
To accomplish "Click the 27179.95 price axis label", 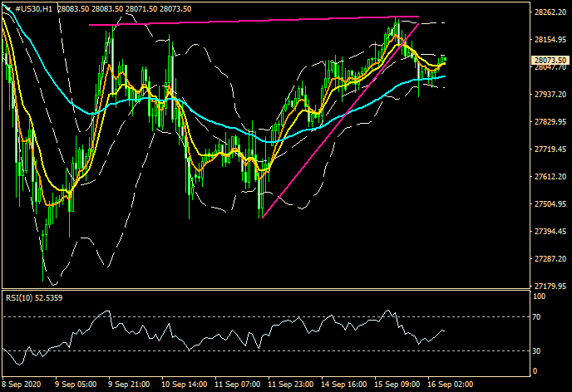I will [549, 286].
